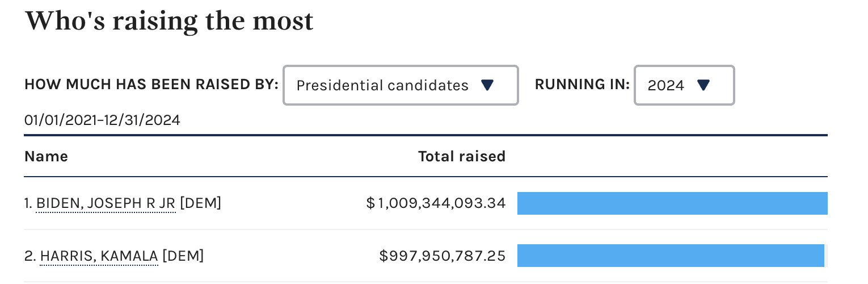Open the HARRIS, KAMALA candidate link
Viewport: 868px width, 284px height.
[x=99, y=256]
